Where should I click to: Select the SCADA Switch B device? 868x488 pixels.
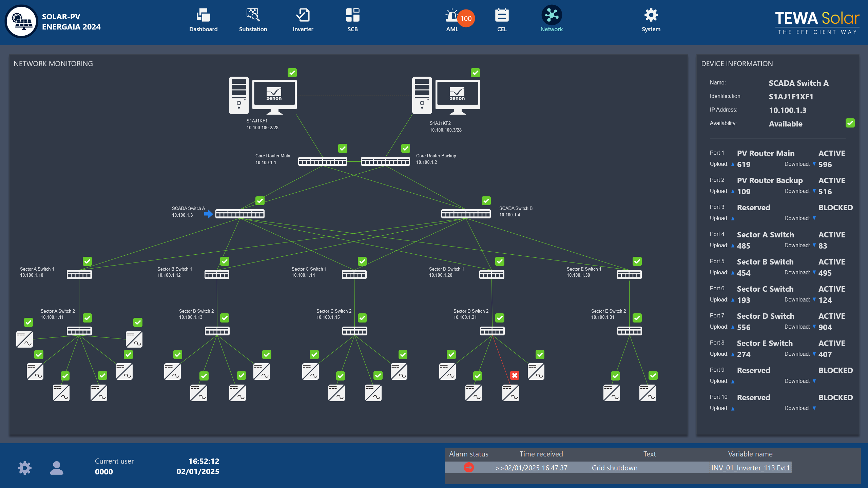(x=465, y=214)
